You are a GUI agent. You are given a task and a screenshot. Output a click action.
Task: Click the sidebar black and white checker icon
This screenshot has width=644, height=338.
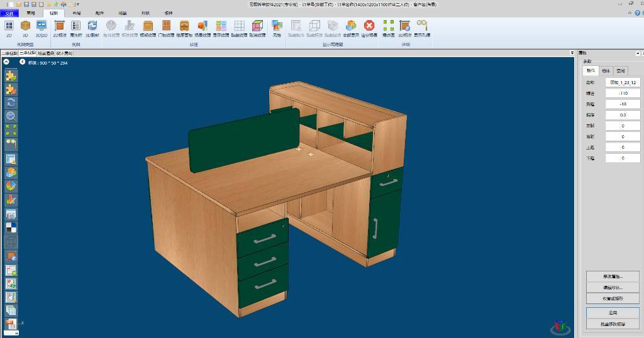point(11,227)
